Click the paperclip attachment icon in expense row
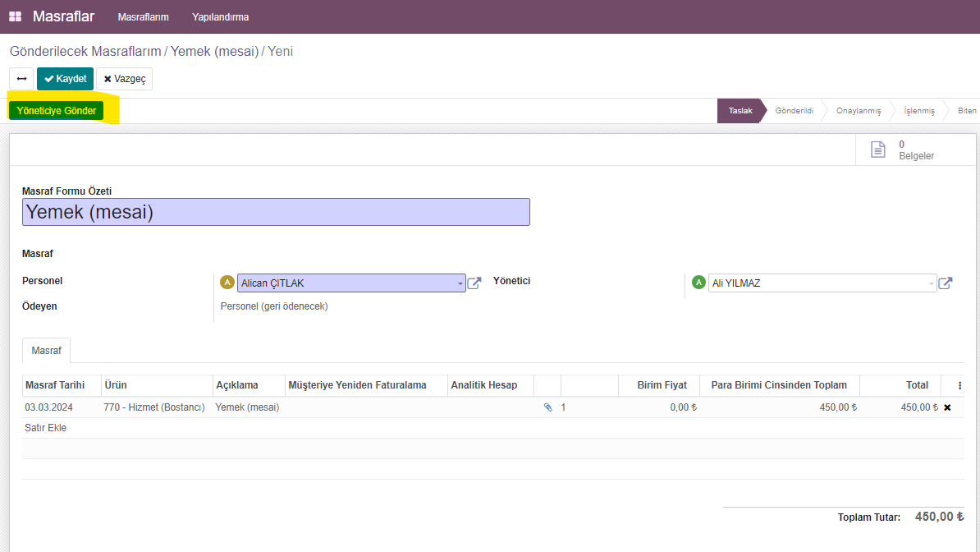The height and width of the screenshot is (552, 980). pos(548,407)
